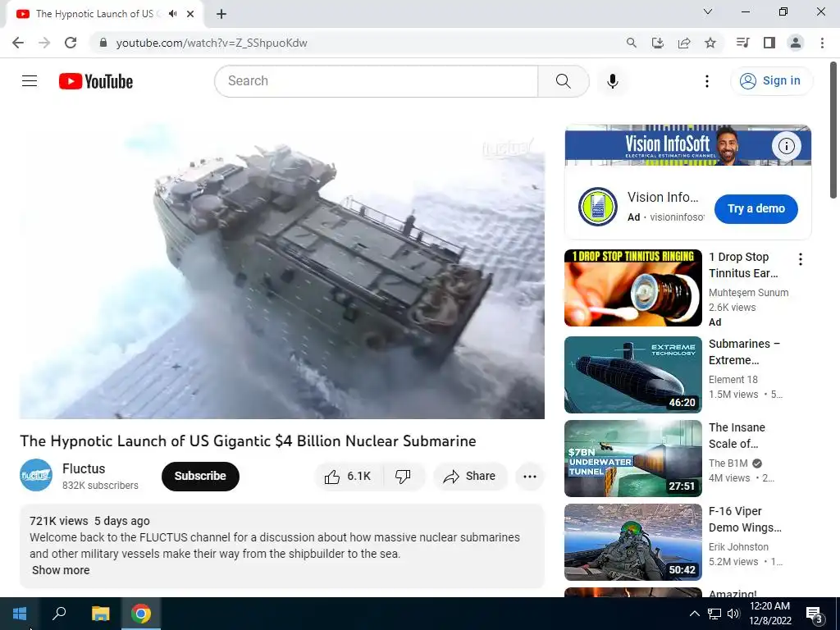Open Windows Start menu
The image size is (840, 630).
tap(20, 614)
